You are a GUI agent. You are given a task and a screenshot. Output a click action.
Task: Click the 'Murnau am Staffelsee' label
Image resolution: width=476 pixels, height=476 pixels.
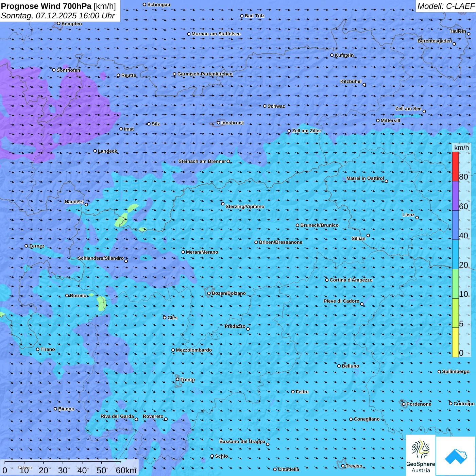216,34
